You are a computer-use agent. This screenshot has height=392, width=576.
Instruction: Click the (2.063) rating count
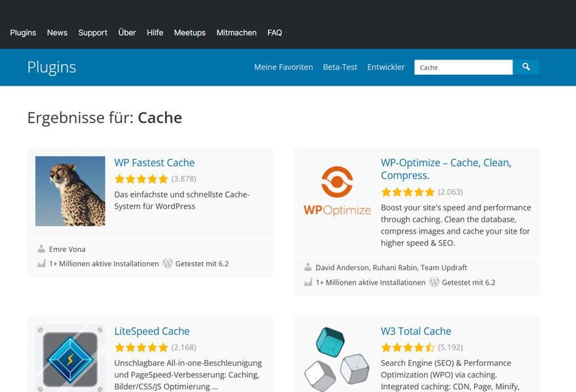[x=450, y=192]
